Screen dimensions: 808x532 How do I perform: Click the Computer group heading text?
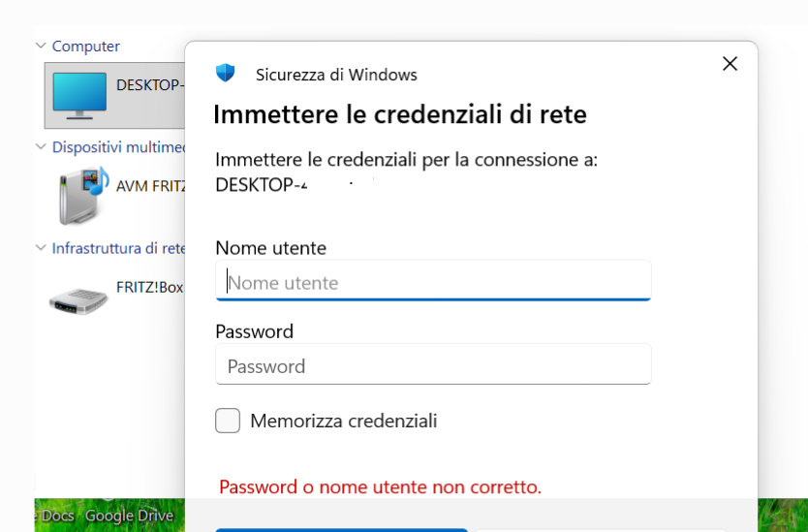coord(85,46)
